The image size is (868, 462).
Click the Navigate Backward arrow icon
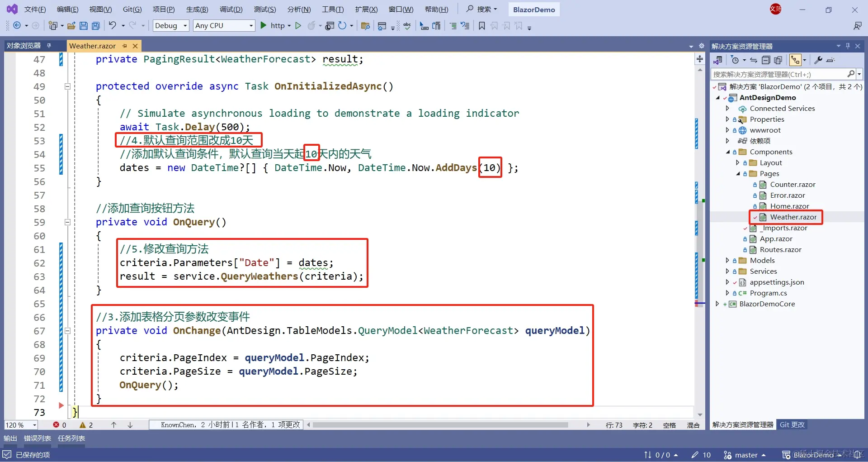click(x=17, y=26)
